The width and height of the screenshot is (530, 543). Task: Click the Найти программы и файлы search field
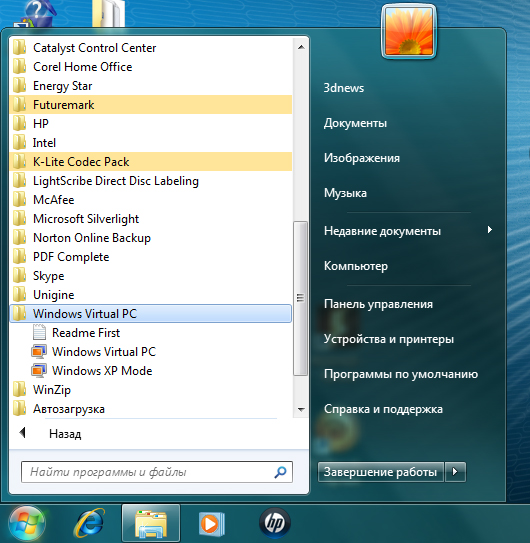[x=157, y=472]
